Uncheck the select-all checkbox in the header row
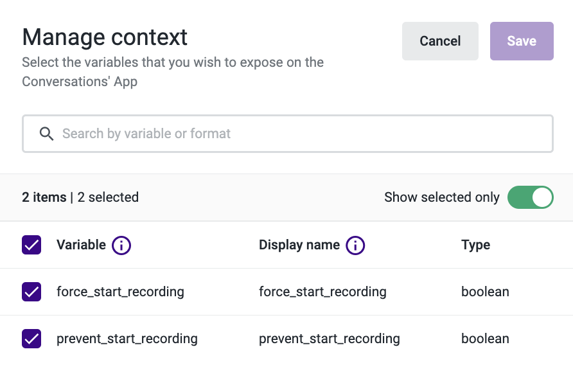This screenshot has height=392, width=573. [31, 245]
